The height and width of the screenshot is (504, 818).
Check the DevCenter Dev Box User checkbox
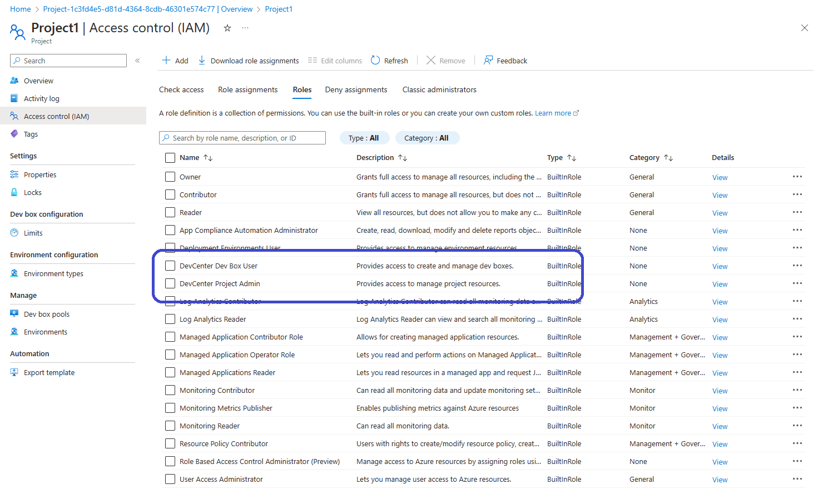click(170, 266)
